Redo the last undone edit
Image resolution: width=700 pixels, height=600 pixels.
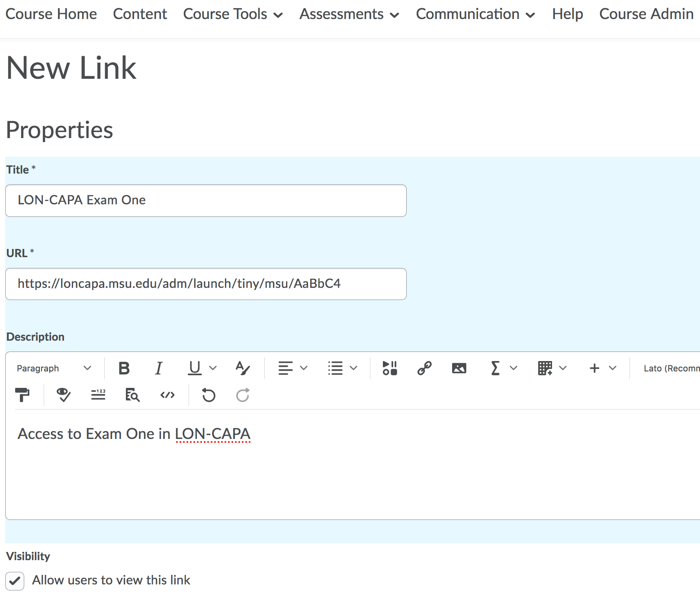[x=243, y=395]
